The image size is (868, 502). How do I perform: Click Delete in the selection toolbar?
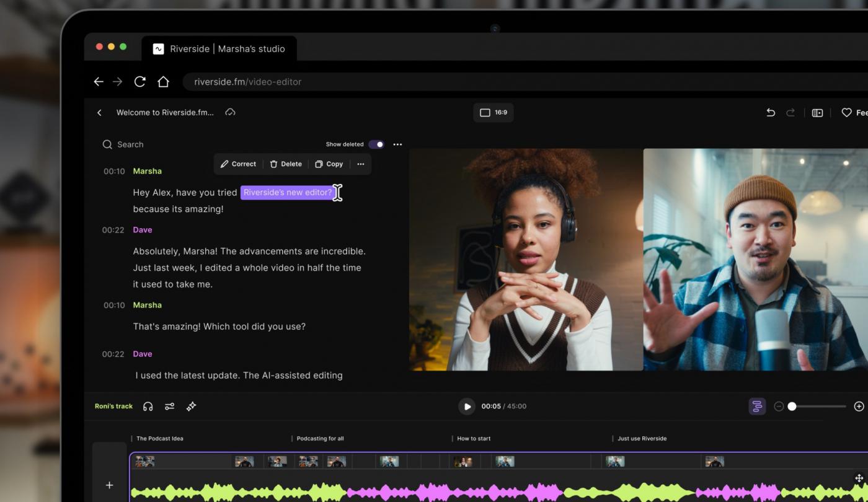tap(286, 164)
